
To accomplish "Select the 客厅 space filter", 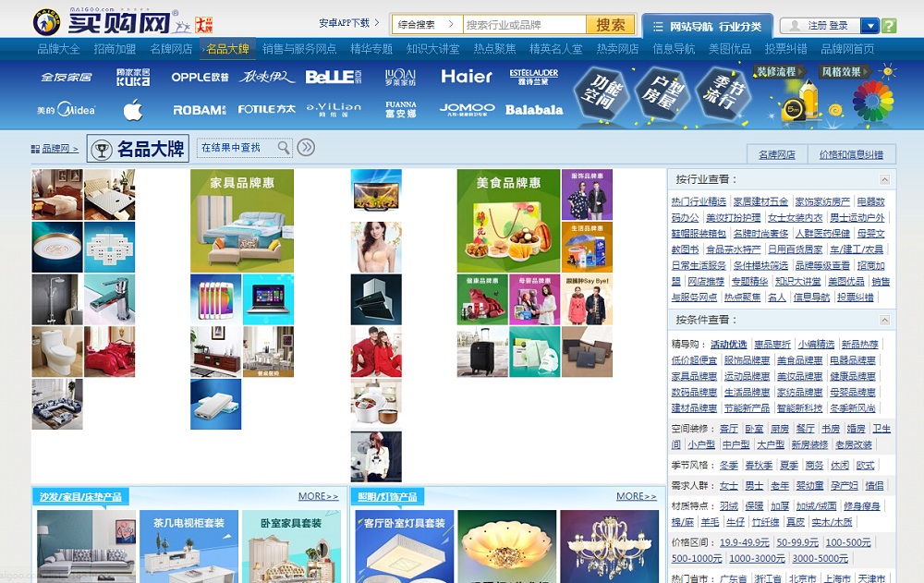I will 728,429.
